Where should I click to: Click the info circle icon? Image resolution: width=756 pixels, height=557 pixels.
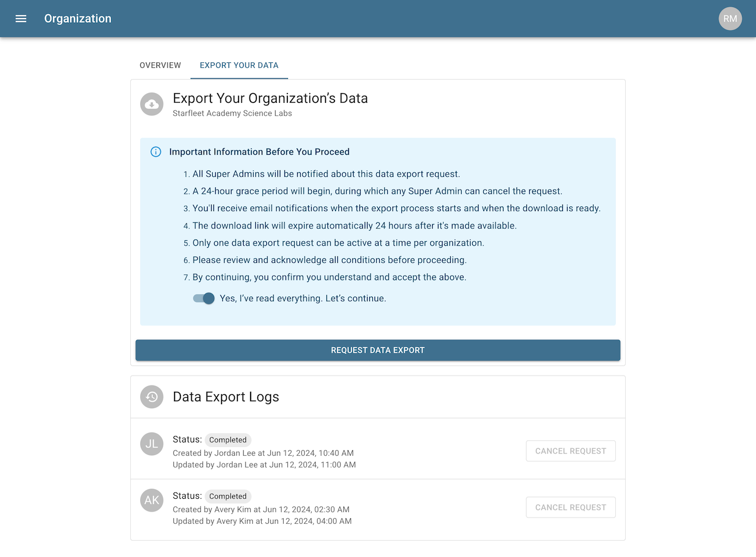156,152
